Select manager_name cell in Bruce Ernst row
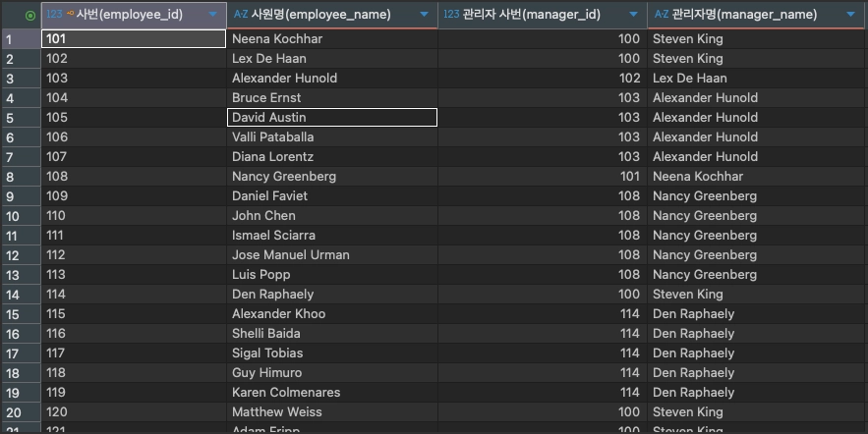The width and height of the screenshot is (868, 434). tap(758, 98)
